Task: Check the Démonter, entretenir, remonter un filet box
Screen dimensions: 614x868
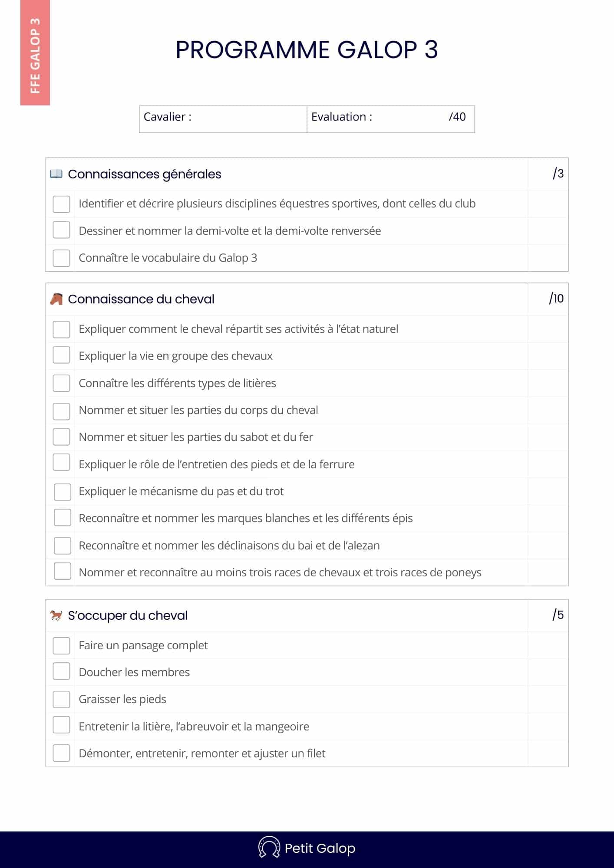Action: pyautogui.click(x=61, y=753)
